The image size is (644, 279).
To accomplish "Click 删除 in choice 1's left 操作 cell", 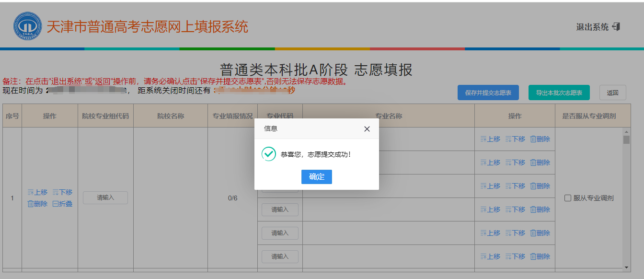I will pyautogui.click(x=37, y=204).
